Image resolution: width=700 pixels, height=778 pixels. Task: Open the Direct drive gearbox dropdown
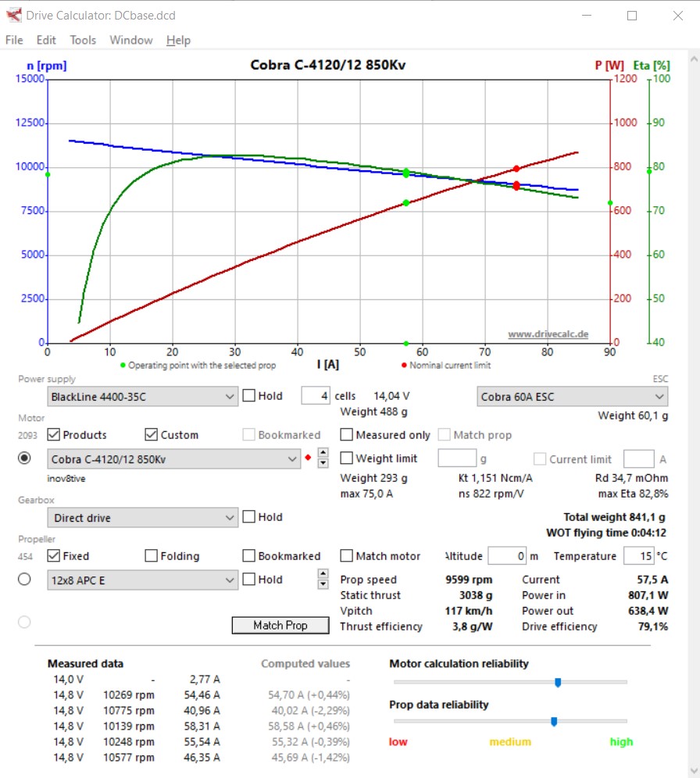142,518
